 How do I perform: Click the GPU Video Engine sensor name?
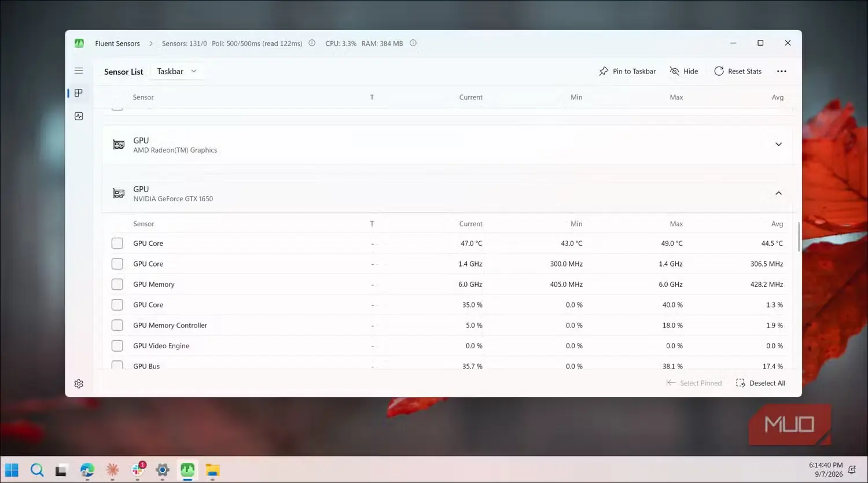point(161,346)
